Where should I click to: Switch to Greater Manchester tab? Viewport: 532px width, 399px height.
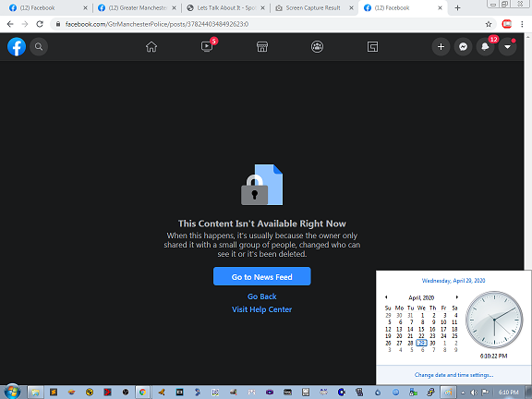point(136,7)
